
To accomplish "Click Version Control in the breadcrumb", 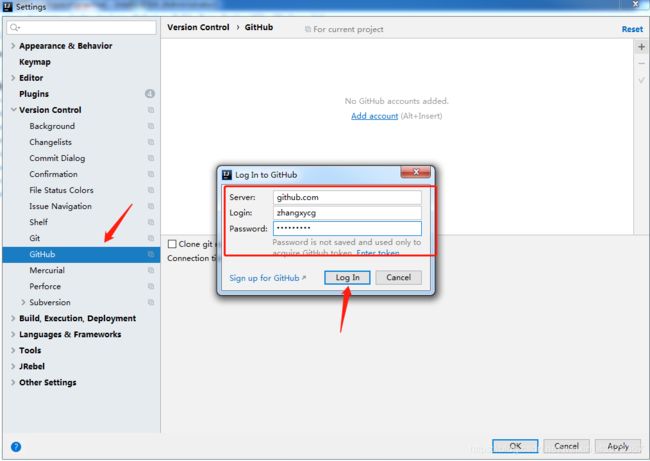I will [198, 27].
